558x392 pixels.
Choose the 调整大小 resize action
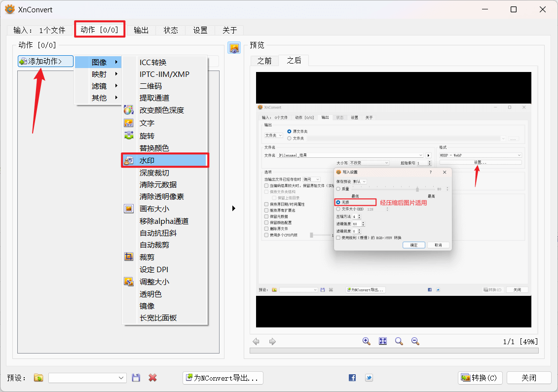click(x=165, y=282)
